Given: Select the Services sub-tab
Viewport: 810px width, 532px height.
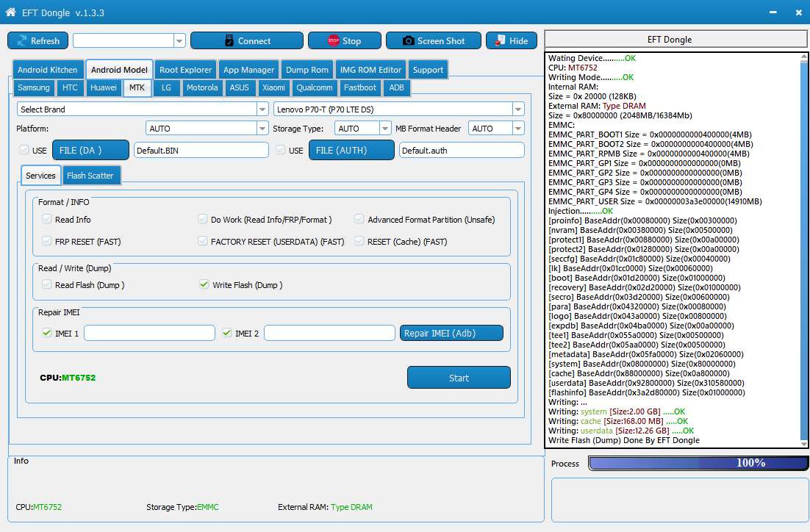Looking at the screenshot, I should click(x=41, y=176).
